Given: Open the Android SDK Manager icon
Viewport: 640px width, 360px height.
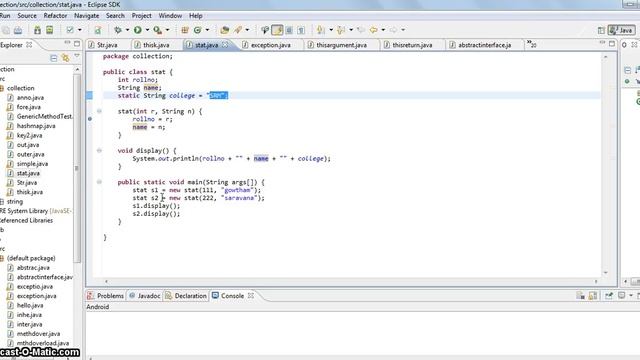Looking at the screenshot, I should pos(37,30).
